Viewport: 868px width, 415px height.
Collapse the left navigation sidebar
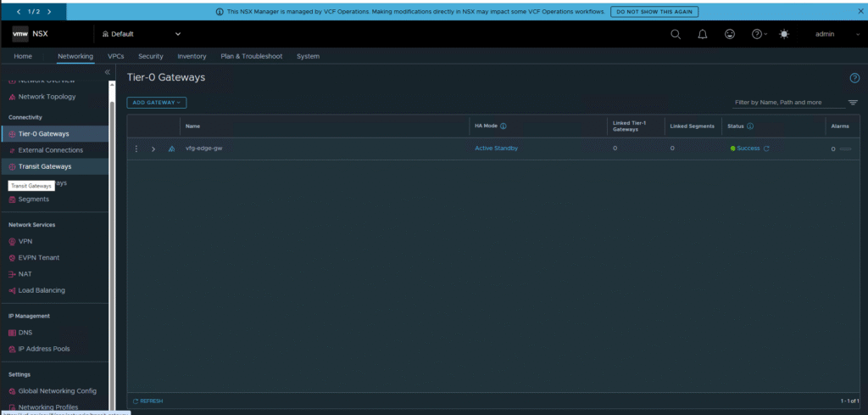click(108, 72)
